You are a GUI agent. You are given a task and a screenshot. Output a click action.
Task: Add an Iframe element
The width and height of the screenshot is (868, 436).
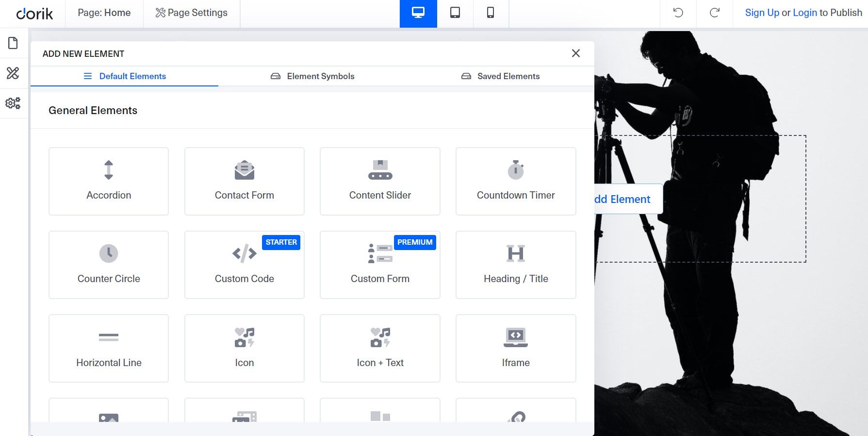point(516,348)
